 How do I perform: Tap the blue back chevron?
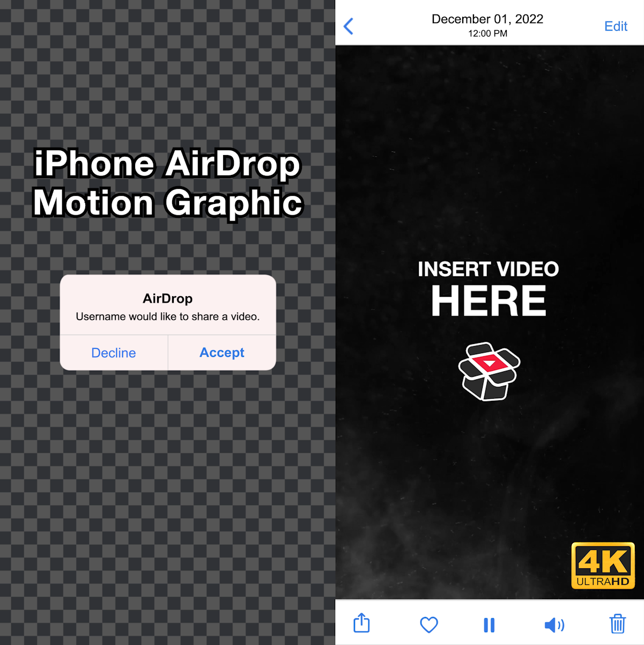click(349, 26)
